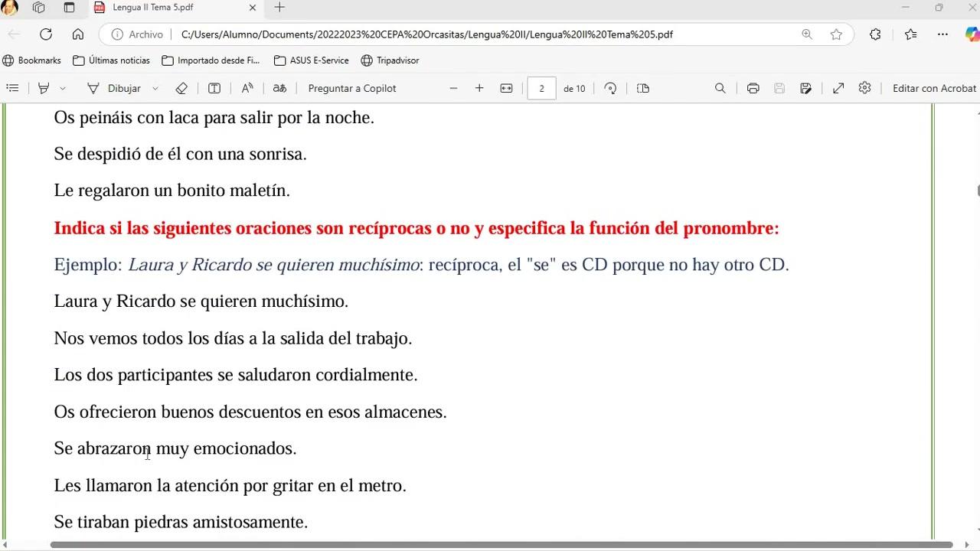Toggle fit to width view
Viewport: 980px width, 551px height.
coord(506,89)
